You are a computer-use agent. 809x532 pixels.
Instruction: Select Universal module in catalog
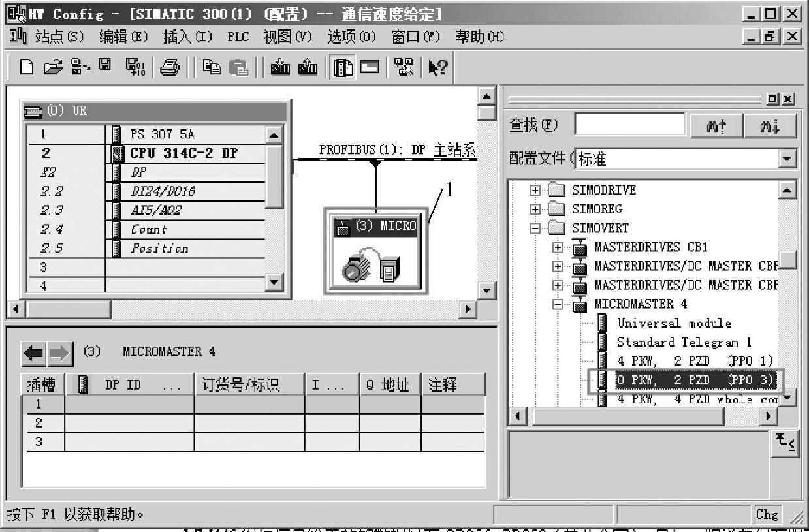674,323
